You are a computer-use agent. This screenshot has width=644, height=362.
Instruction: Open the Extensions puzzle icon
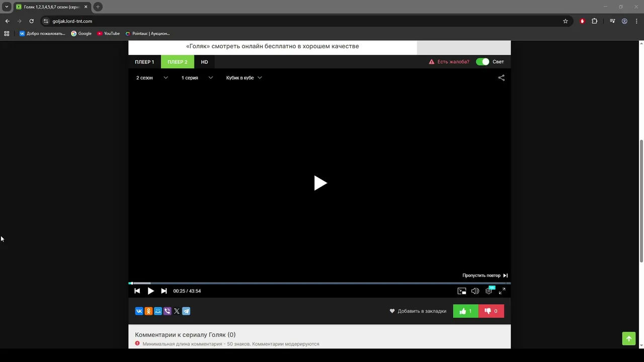[x=595, y=21]
